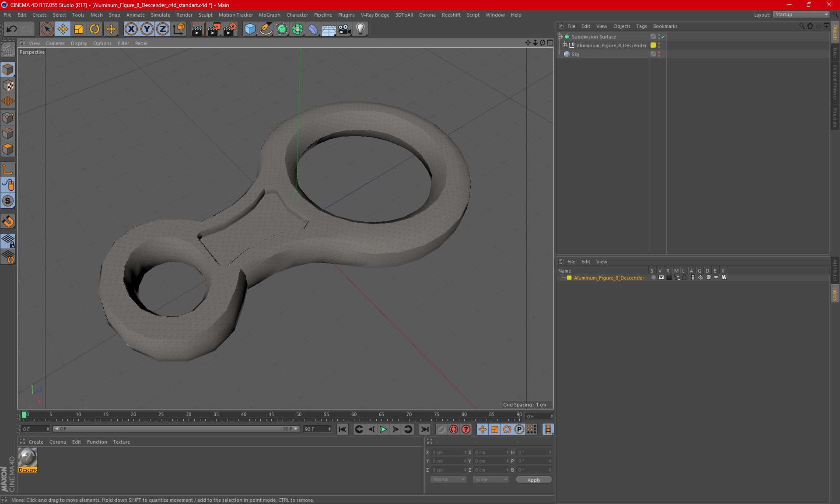Image resolution: width=840 pixels, height=504 pixels.
Task: Select the Descender material thumbnail
Action: [x=28, y=458]
